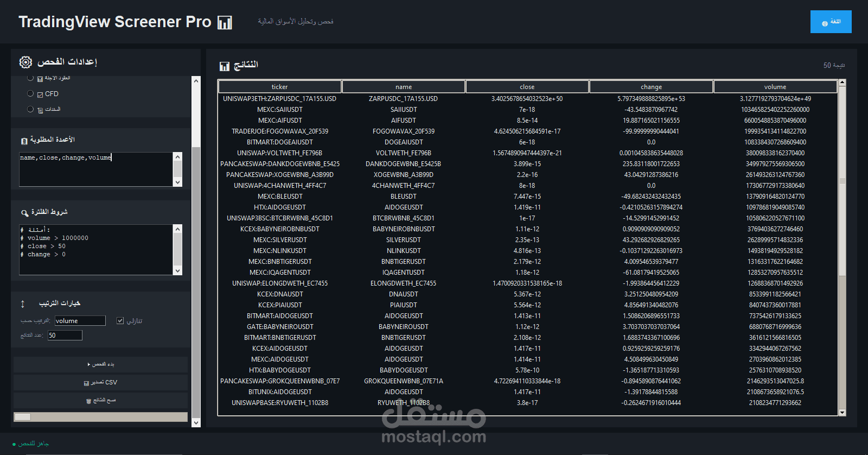The width and height of the screenshot is (868, 455).
Task: Click the up arrow of filter text area scrollbar
Action: [x=177, y=229]
